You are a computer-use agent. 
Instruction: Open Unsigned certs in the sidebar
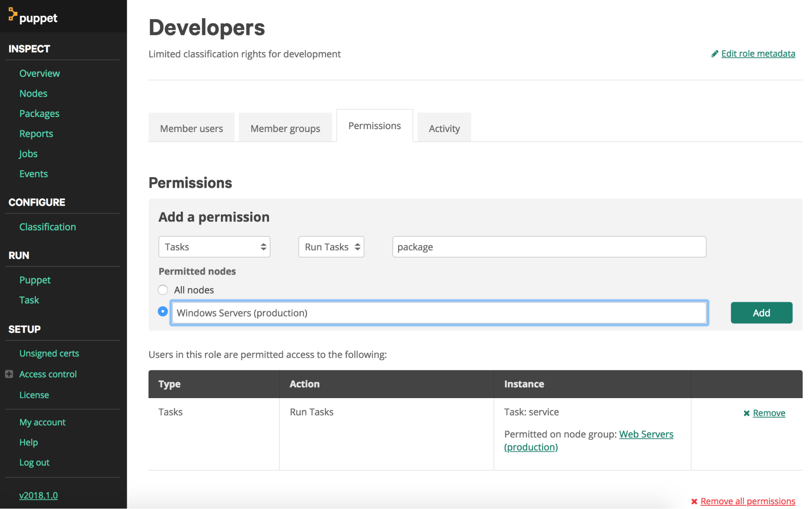coord(49,353)
